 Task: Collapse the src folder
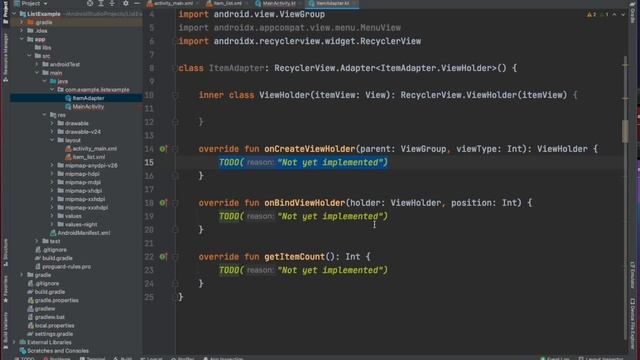tap(29, 56)
